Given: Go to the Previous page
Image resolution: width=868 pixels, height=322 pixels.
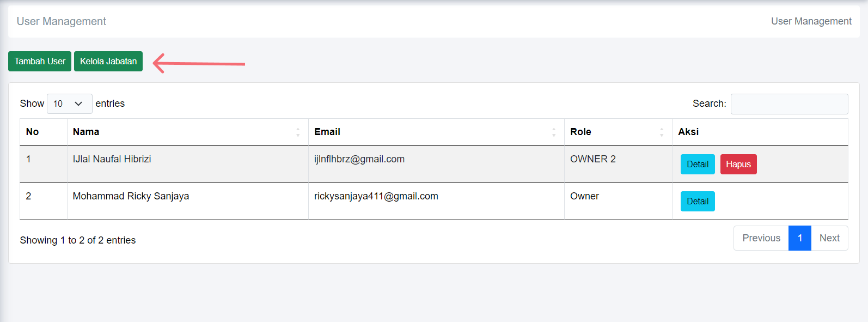Looking at the screenshot, I should (761, 238).
